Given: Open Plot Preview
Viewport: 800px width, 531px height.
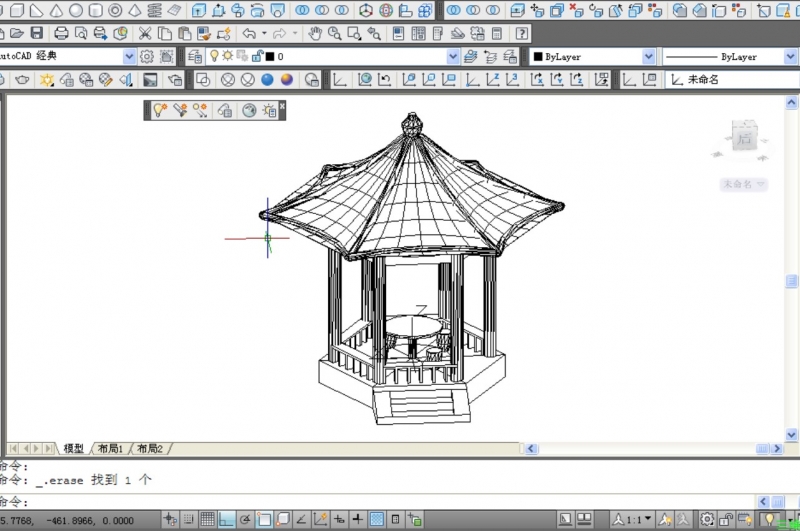Looking at the screenshot, I should tap(81, 34).
